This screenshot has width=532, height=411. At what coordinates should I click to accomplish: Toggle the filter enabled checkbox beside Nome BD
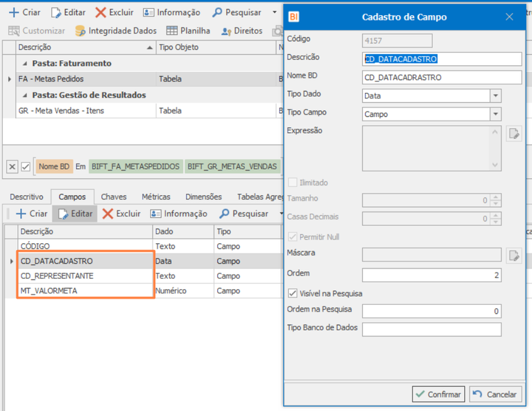[x=26, y=166]
